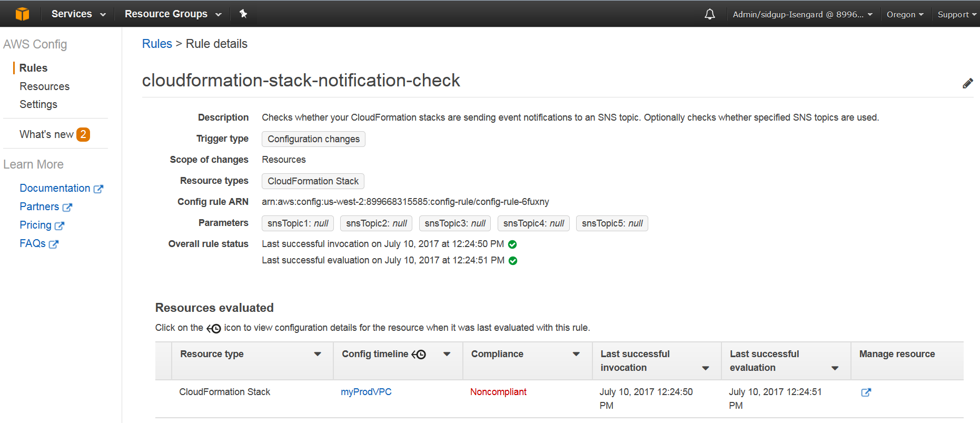This screenshot has height=423, width=980.
Task: Open Compliance column filter arrow
Action: tap(576, 354)
